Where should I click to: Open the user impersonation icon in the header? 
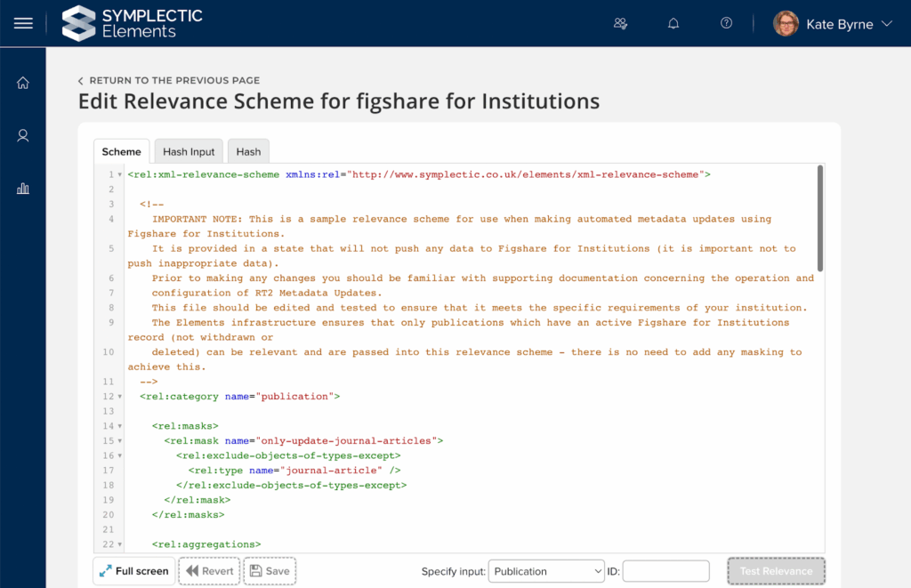point(620,23)
